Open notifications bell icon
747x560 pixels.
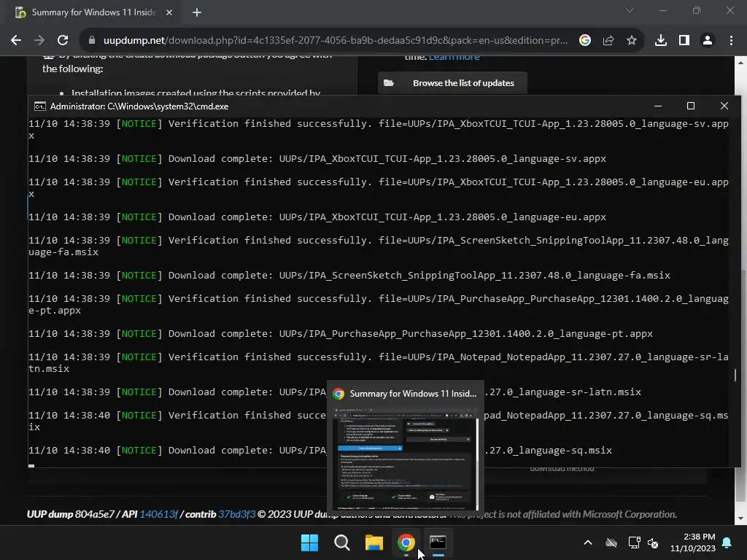coord(727,542)
